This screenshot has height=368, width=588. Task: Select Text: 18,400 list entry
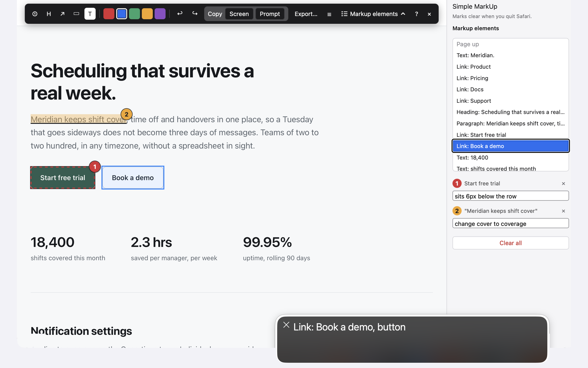click(511, 158)
